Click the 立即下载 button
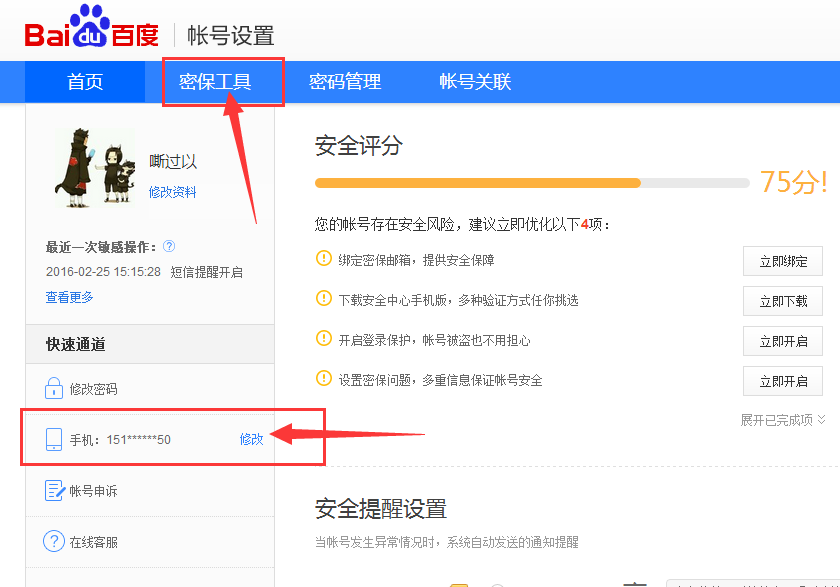Viewport: 840px width, 587px height. point(783,300)
